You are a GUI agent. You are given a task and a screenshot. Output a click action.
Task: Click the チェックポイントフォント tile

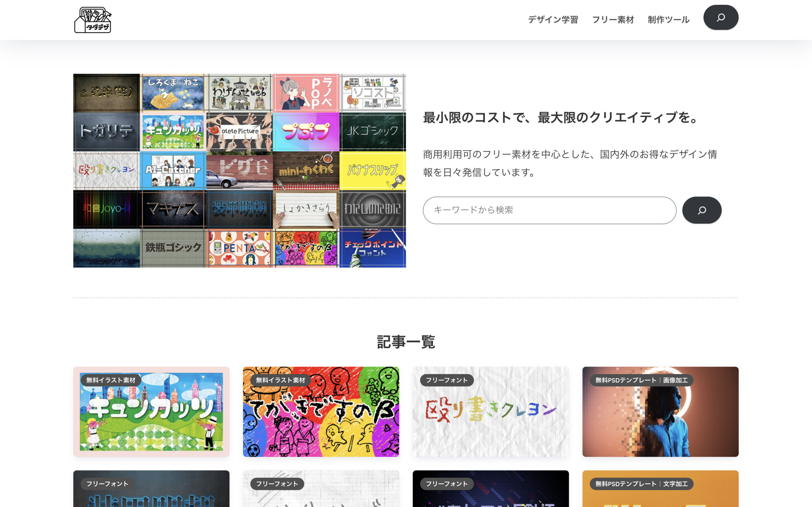click(372, 248)
